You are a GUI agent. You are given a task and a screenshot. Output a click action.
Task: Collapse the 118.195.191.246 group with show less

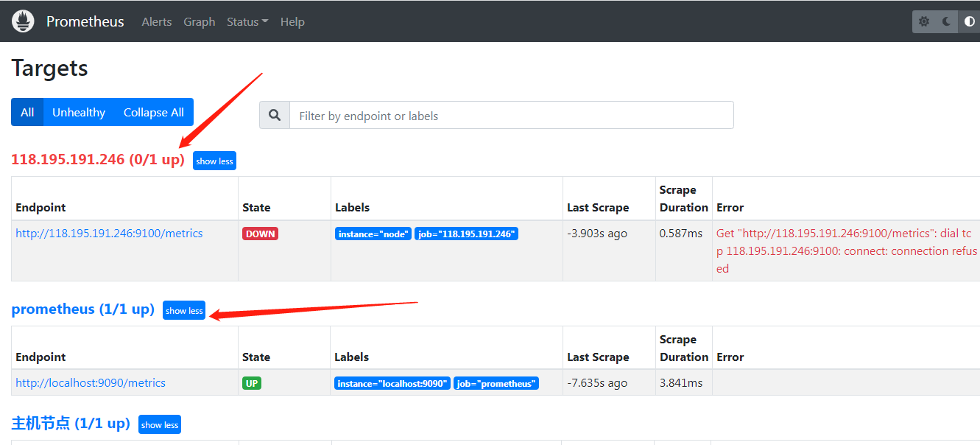214,161
